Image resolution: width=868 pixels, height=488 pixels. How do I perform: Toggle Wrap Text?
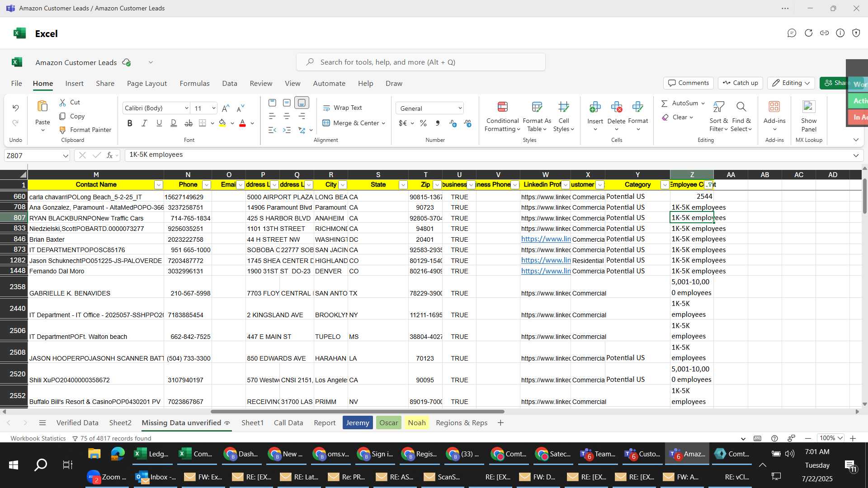pos(342,108)
